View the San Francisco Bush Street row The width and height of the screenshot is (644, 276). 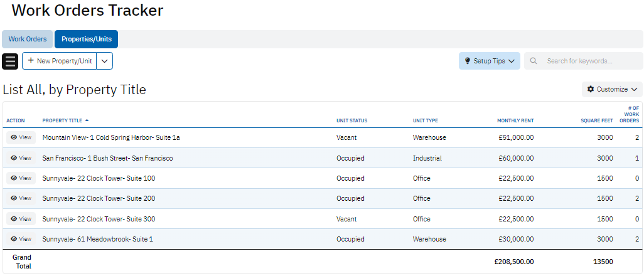[21, 158]
